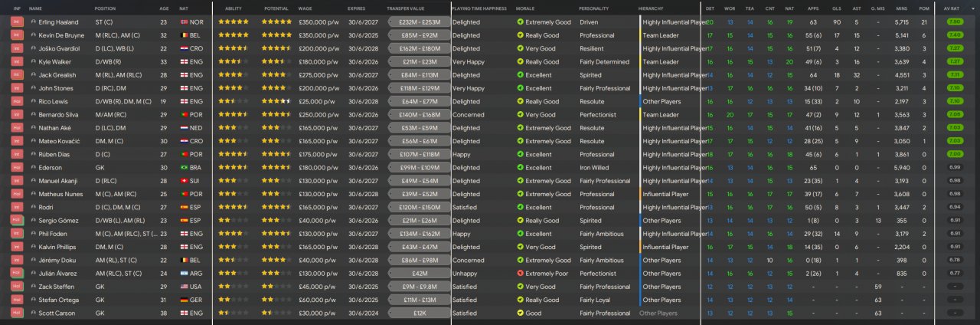Click John Stones' Fairly Professional personality cell
The image size is (980, 325).
coord(605,88)
